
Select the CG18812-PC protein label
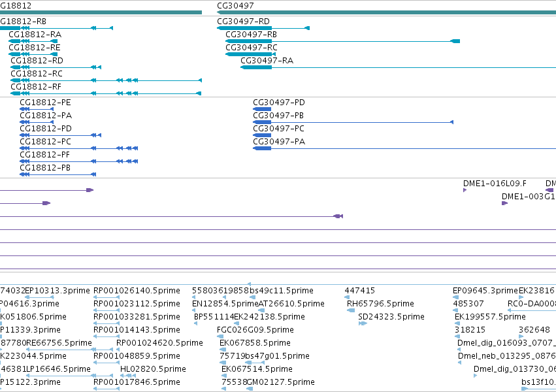pos(45,142)
